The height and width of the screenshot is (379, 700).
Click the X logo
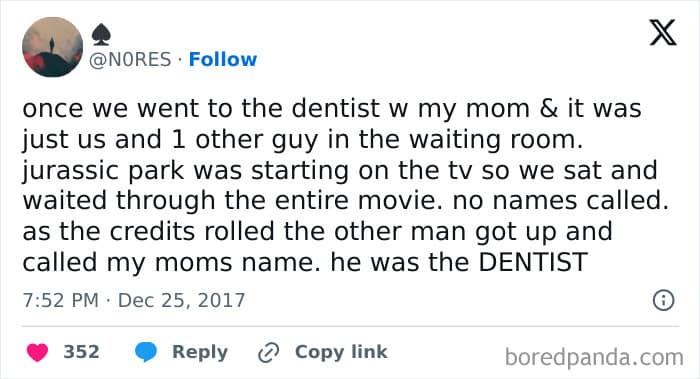coord(663,33)
